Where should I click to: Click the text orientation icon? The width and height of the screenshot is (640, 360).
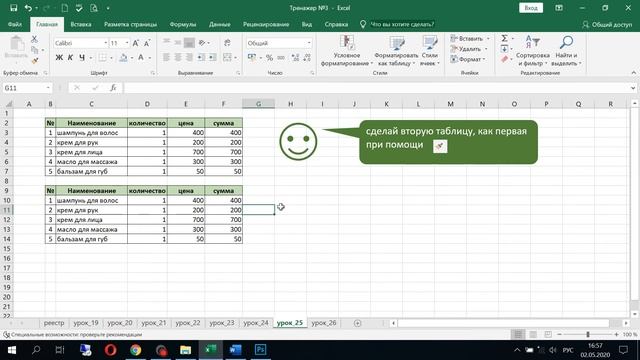(202, 43)
